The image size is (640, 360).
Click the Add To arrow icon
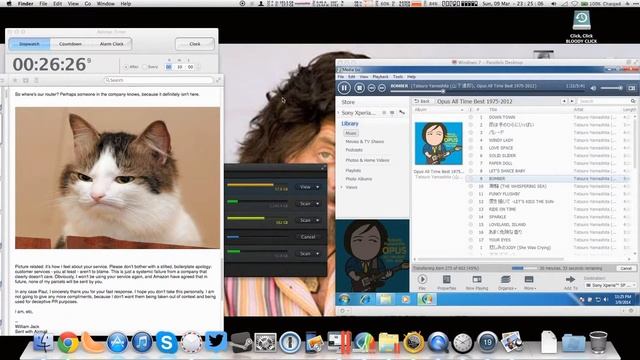tap(570, 281)
